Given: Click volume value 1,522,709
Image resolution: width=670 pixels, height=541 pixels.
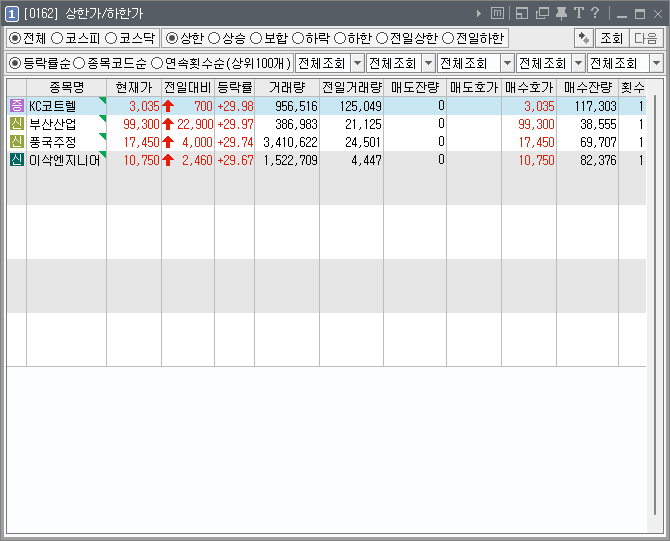Looking at the screenshot, I should click(291, 160).
